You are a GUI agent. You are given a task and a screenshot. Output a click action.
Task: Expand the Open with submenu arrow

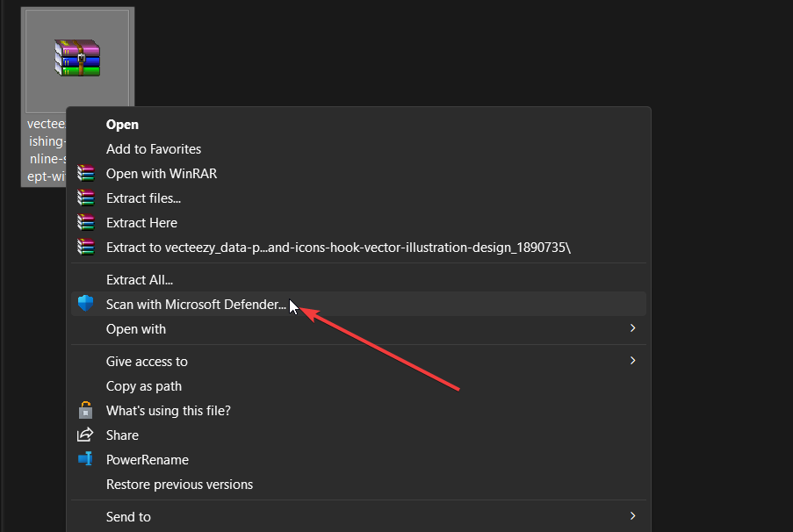click(x=632, y=328)
